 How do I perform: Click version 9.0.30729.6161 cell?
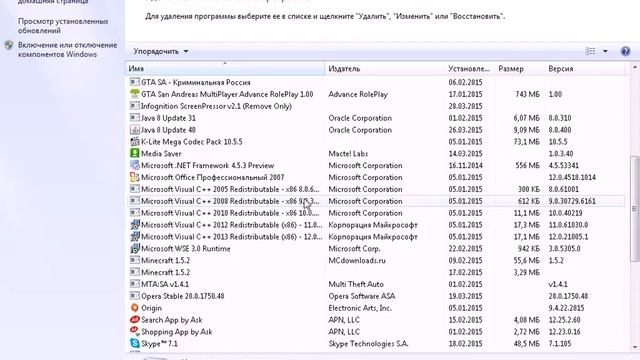572,201
